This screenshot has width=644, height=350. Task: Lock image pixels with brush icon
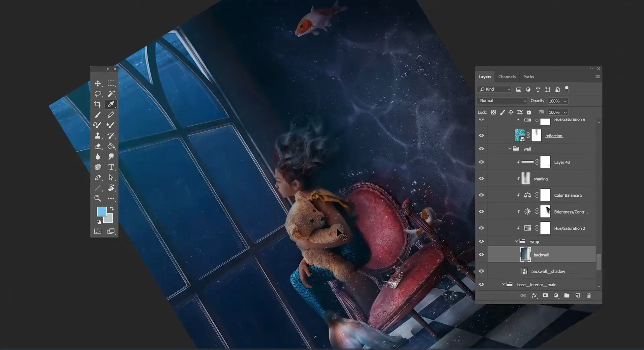(502, 112)
